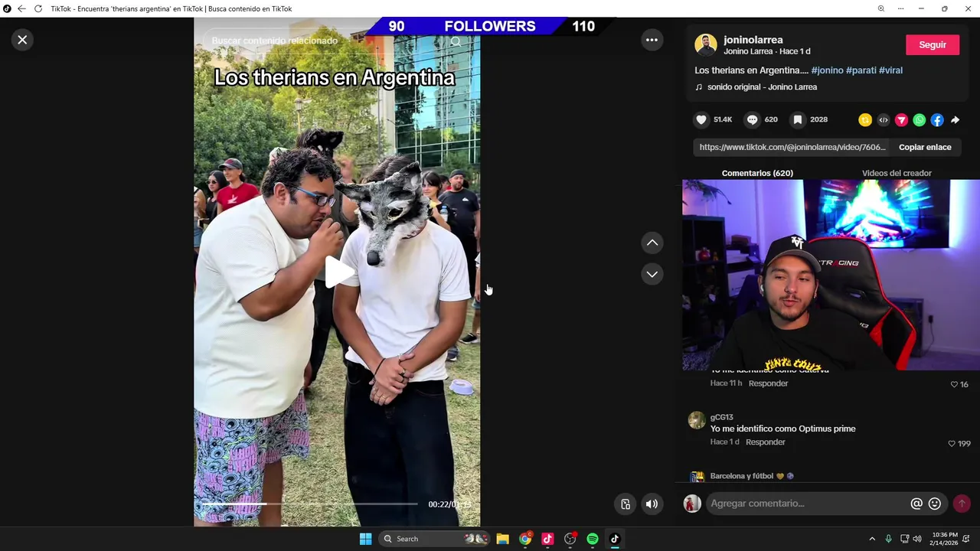The width and height of the screenshot is (980, 551).
Task: Go to previous video with up chevron
Action: [652, 243]
